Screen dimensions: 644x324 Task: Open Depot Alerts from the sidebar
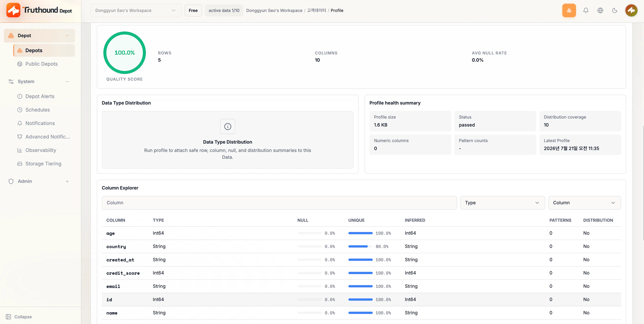pos(40,96)
